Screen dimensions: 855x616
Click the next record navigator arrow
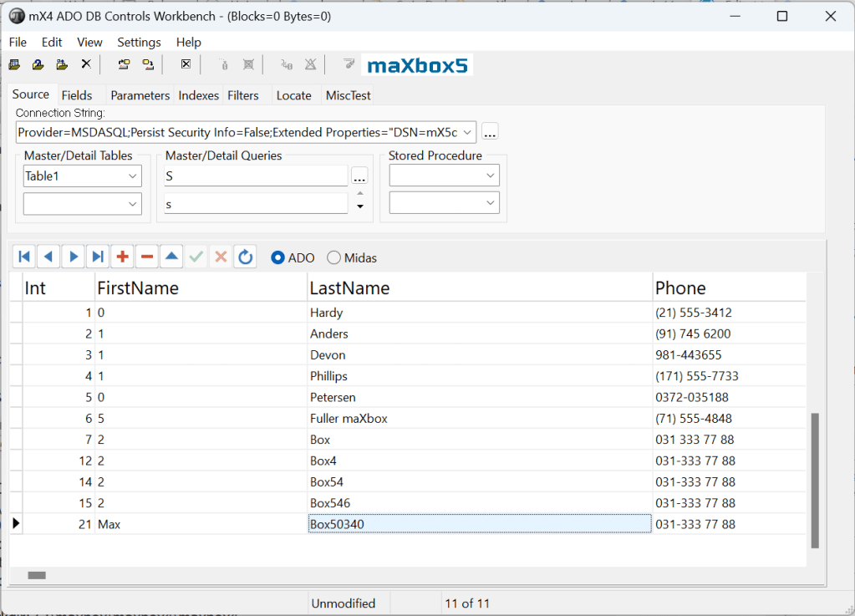point(74,257)
